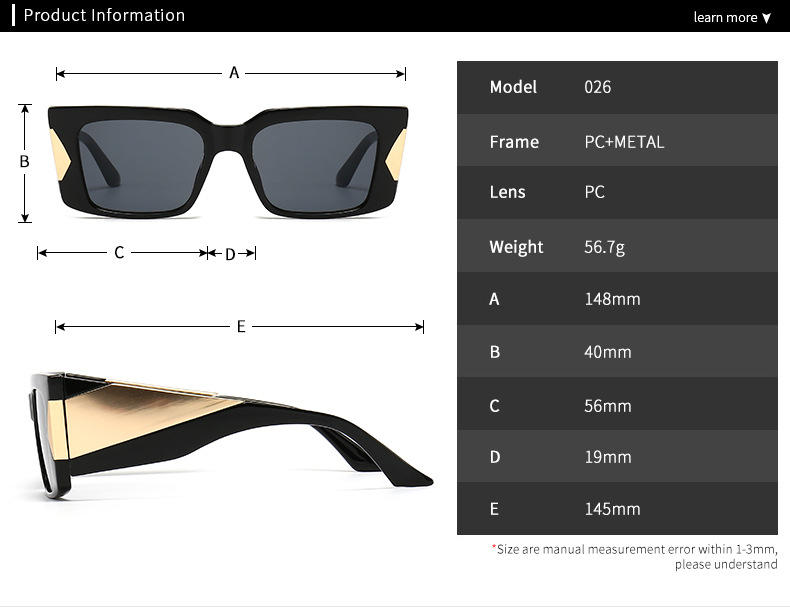
Task: Click the C lens width label
Action: (119, 252)
